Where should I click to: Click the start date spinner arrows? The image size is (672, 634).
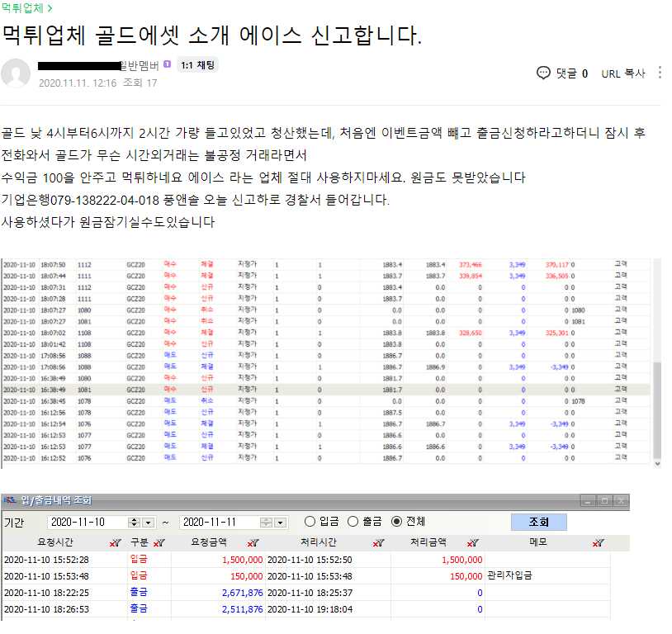134,523
